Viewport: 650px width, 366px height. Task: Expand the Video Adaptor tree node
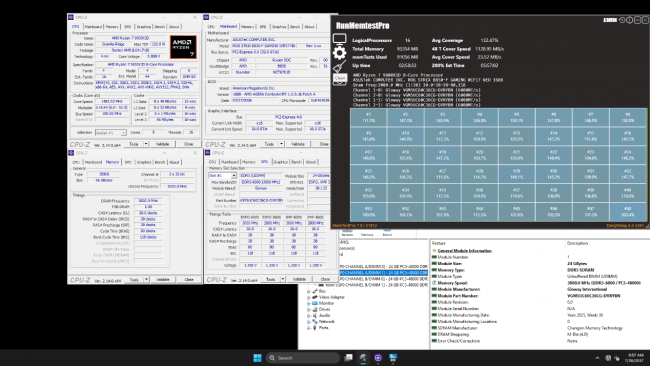309,297
